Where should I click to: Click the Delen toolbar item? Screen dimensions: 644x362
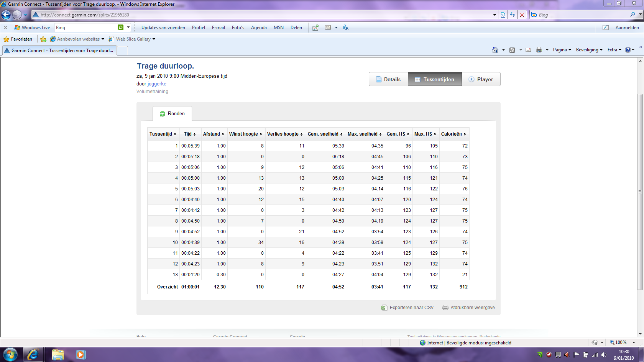(x=296, y=28)
